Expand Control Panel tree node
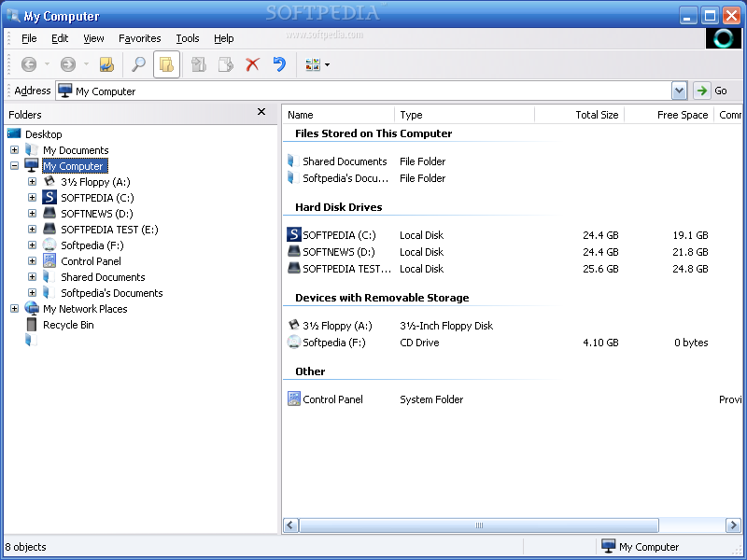 32,261
